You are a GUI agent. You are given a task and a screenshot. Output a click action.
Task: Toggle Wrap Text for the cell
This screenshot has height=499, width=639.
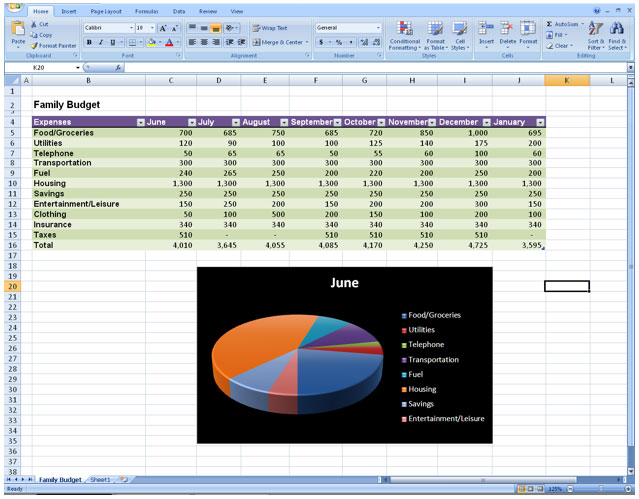pyautogui.click(x=268, y=28)
